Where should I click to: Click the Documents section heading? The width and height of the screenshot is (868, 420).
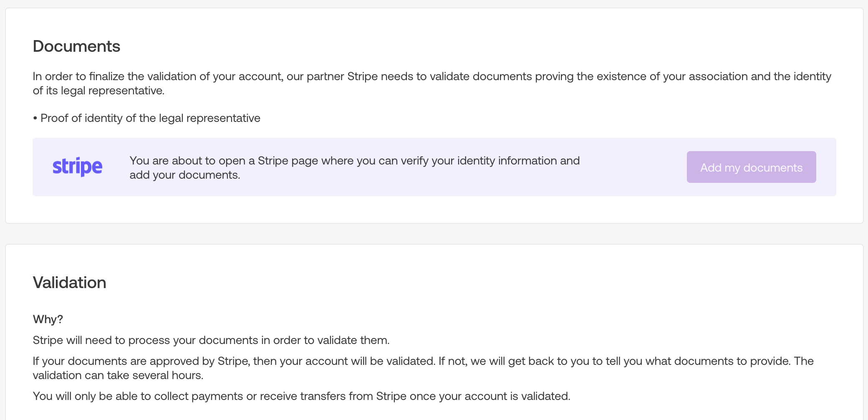(x=76, y=46)
